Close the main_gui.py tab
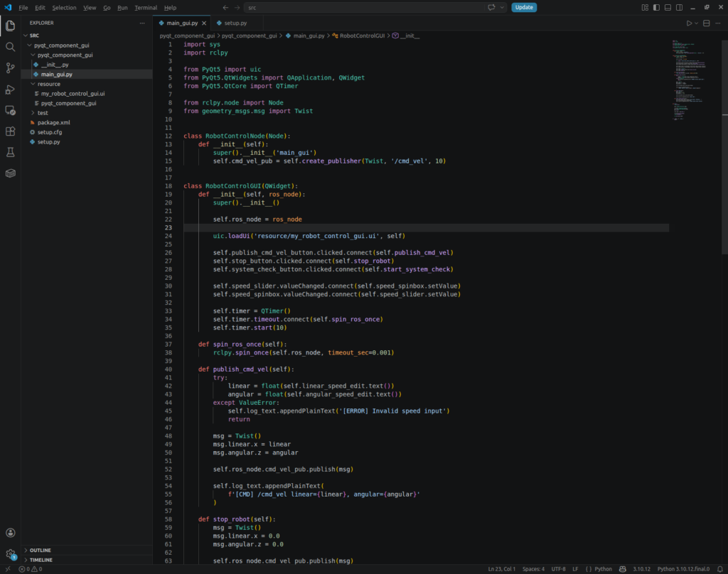Viewport: 728px width, 574px height. 204,23
